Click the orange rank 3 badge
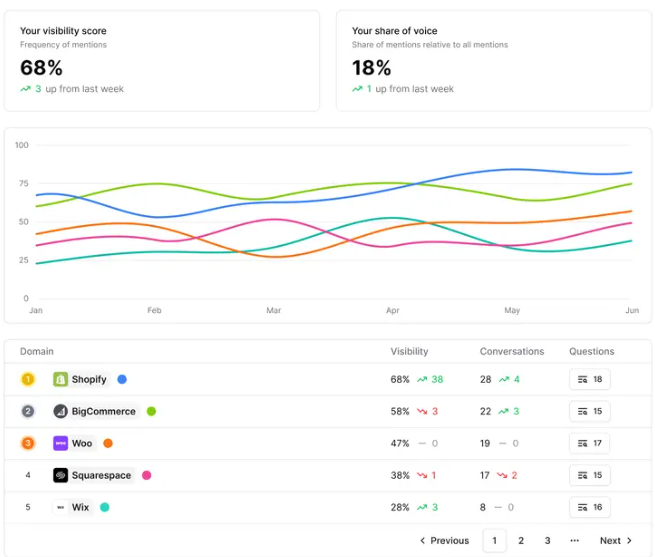 tap(28, 443)
